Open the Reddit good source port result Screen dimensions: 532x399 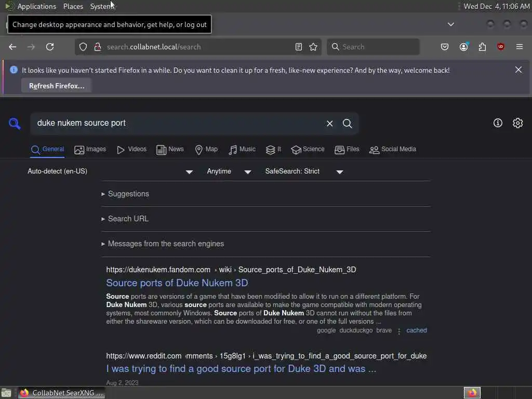coord(241,369)
